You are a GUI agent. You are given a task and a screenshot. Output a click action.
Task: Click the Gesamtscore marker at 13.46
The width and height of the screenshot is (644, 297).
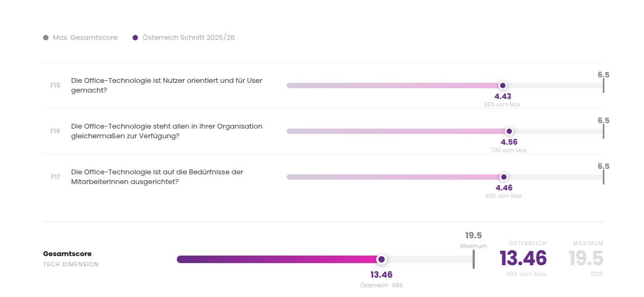382,259
